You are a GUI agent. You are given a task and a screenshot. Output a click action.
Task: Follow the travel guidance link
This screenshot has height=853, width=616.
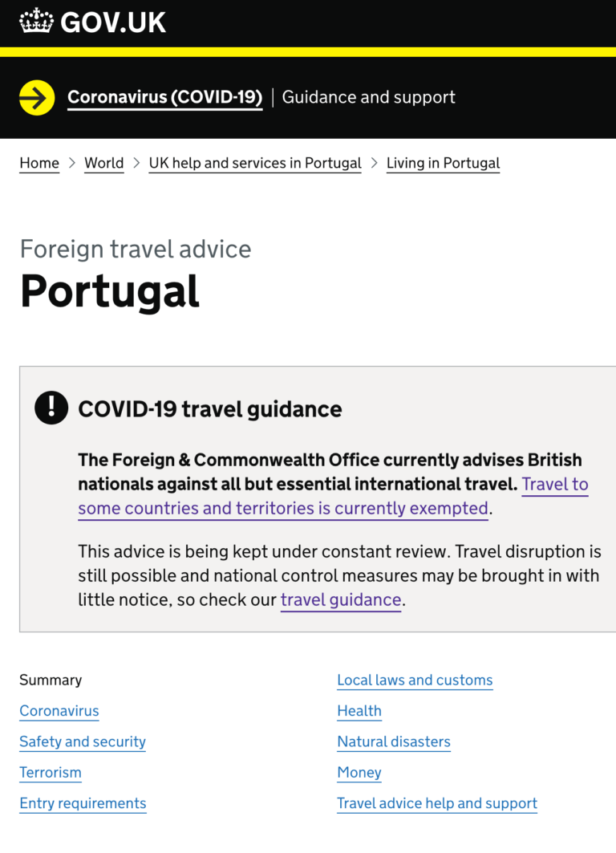340,599
